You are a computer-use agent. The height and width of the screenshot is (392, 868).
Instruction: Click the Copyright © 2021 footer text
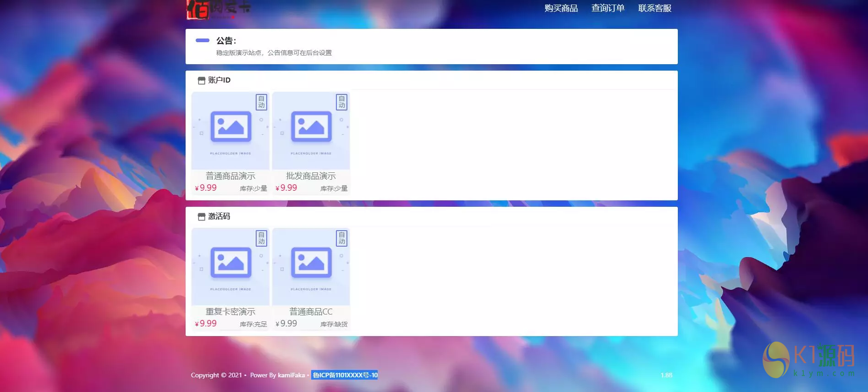pos(216,375)
